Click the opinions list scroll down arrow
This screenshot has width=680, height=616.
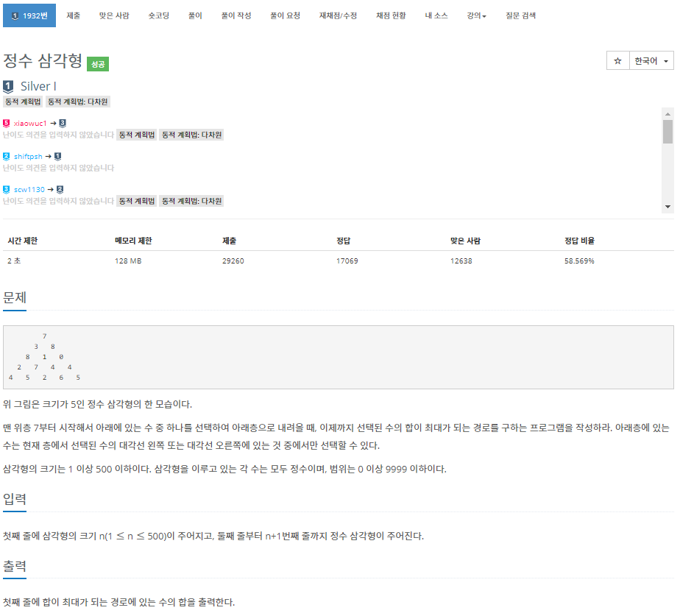(x=668, y=207)
